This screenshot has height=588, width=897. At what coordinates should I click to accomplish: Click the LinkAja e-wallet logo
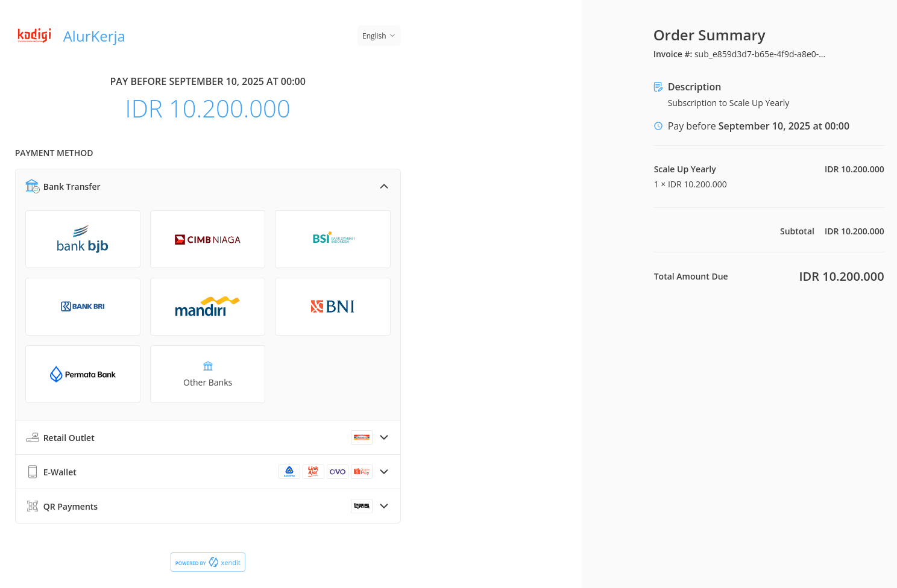(x=313, y=472)
